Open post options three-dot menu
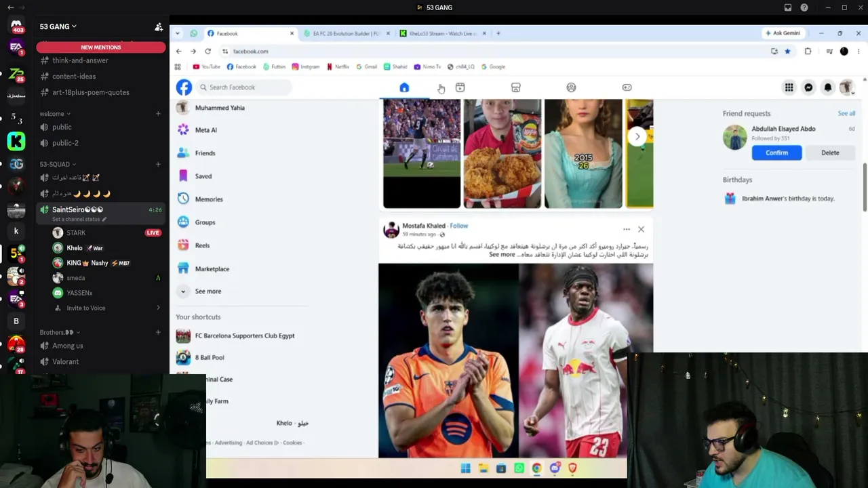Image resolution: width=868 pixels, height=488 pixels. click(627, 229)
